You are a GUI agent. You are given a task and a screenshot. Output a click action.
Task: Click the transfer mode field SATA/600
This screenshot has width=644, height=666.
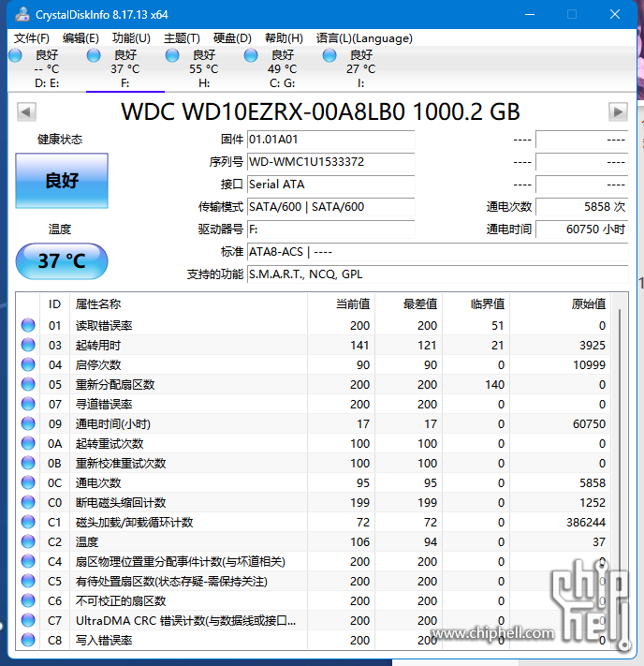[331, 207]
